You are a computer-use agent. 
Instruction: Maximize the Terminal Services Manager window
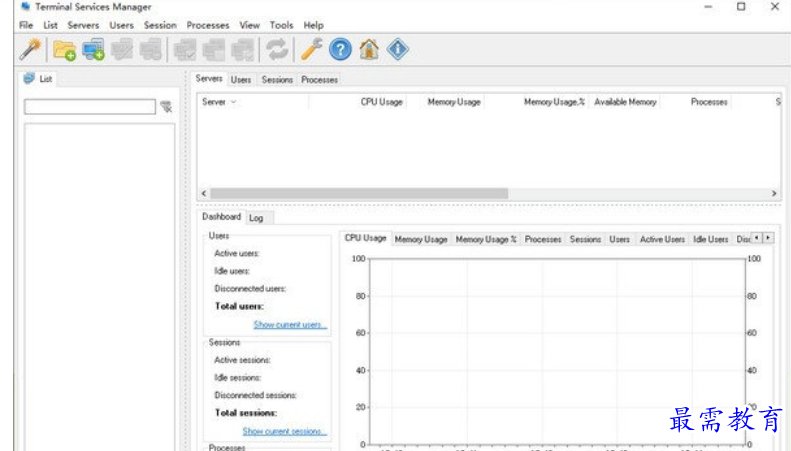[x=741, y=7]
